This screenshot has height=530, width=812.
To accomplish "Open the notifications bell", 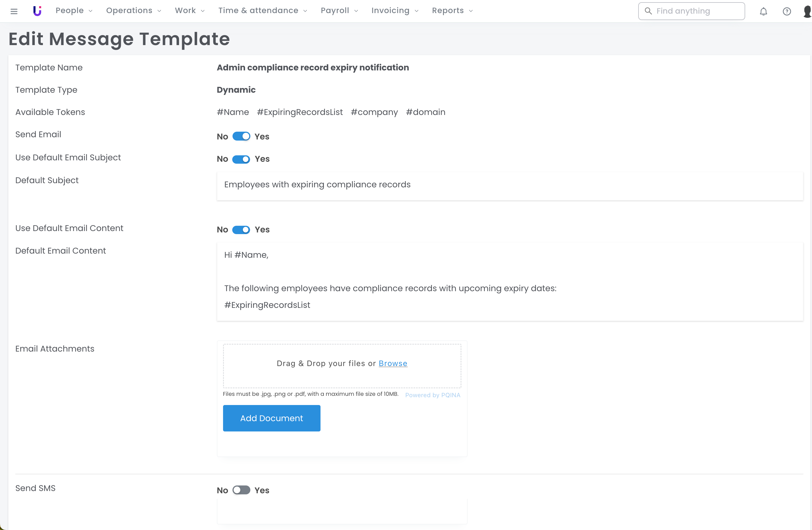I will (x=763, y=12).
